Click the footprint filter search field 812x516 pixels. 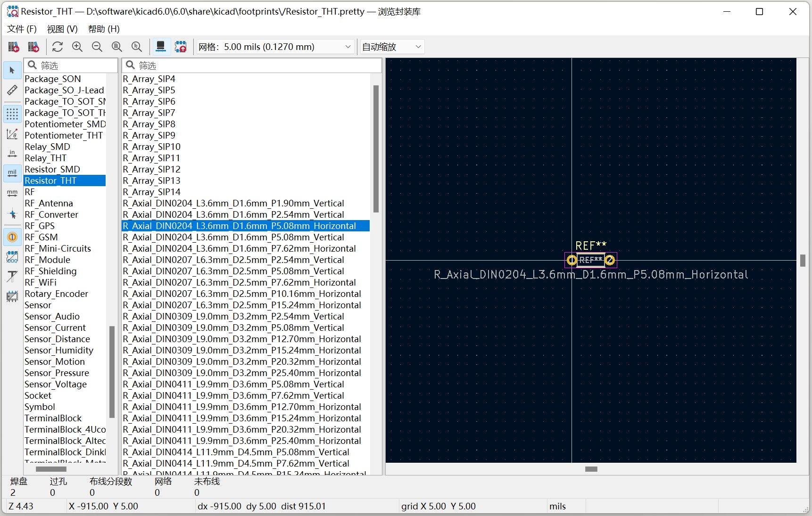251,65
